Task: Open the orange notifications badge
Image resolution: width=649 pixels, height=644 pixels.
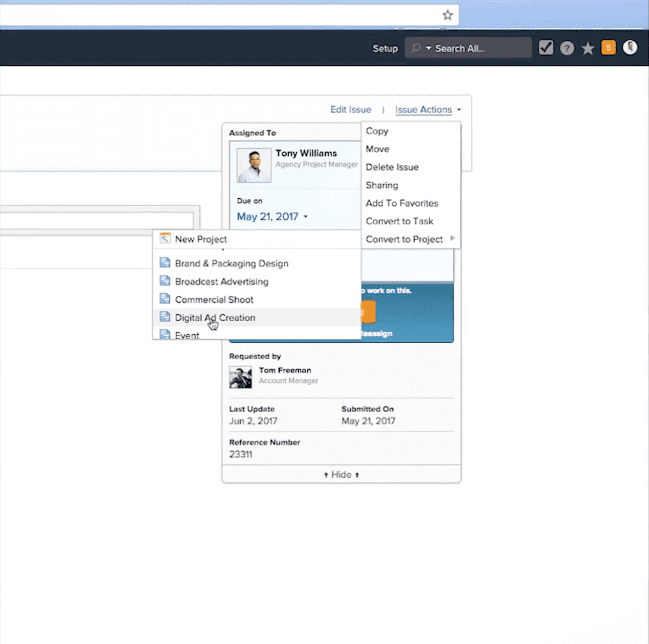Action: pos(608,48)
